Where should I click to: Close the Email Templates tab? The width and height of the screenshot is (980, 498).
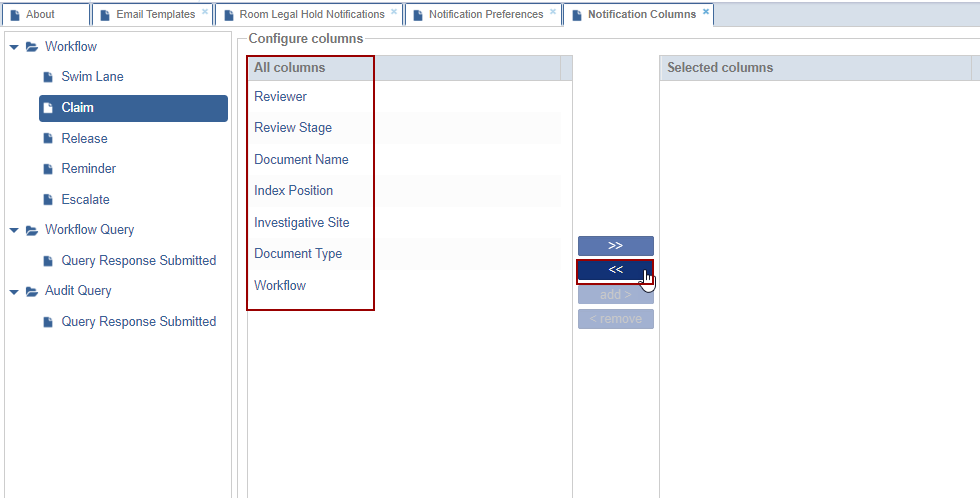[205, 12]
